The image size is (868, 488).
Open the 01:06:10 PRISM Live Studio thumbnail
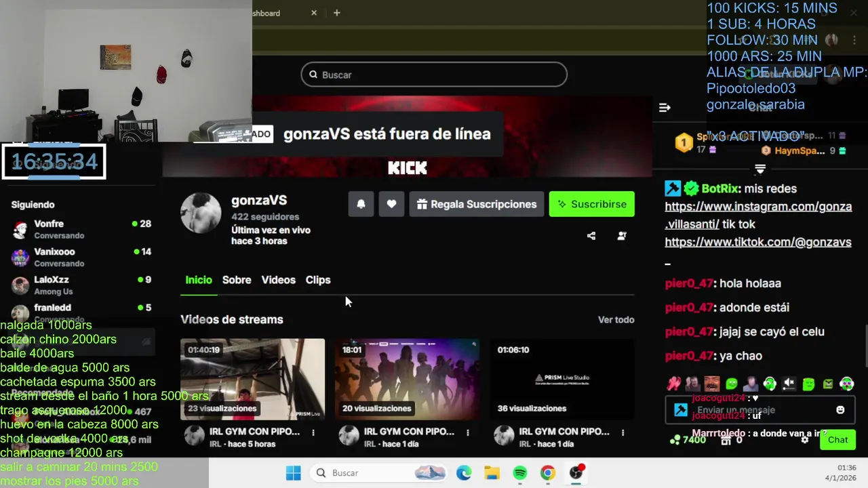[x=561, y=380]
